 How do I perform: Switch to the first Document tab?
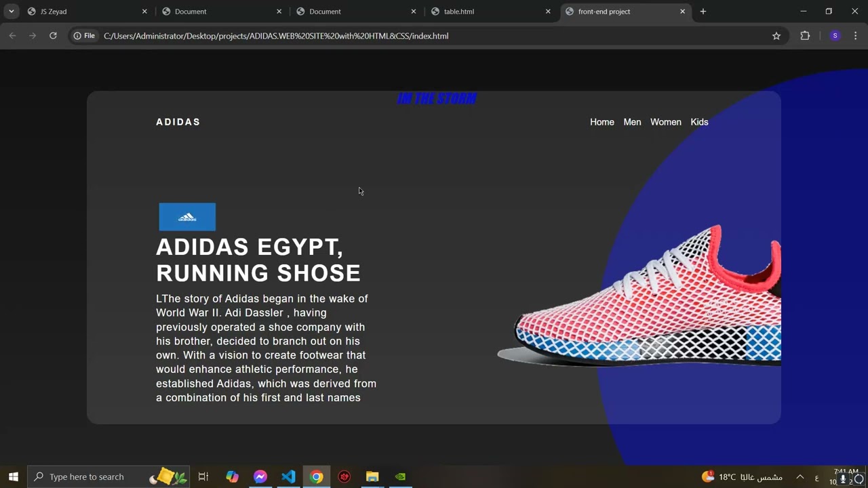[x=222, y=12]
